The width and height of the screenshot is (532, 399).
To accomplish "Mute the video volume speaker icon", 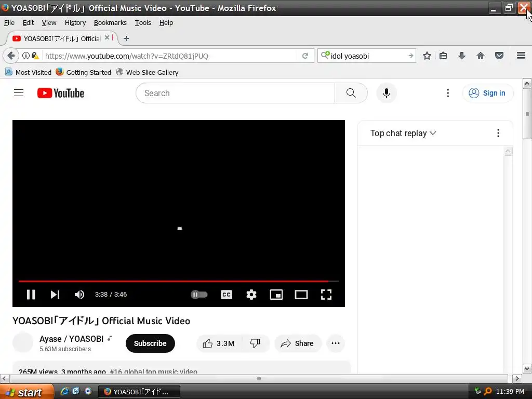I will [79, 295].
